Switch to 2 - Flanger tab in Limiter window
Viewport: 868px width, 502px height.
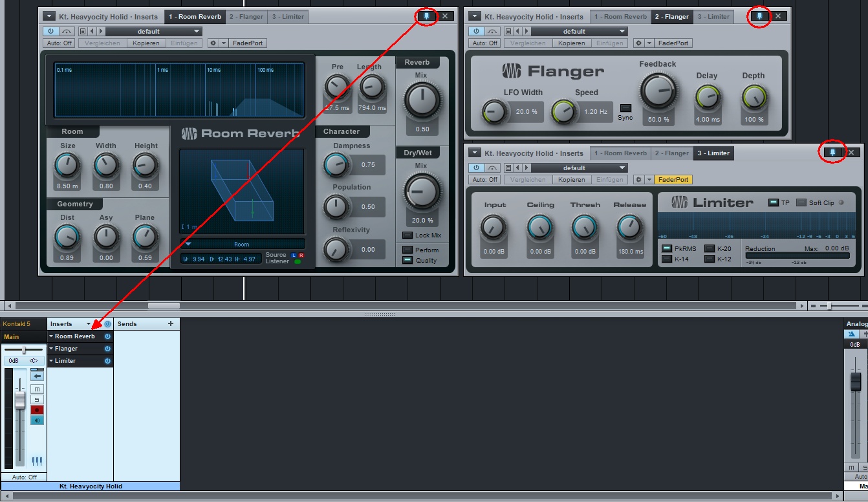click(x=671, y=153)
